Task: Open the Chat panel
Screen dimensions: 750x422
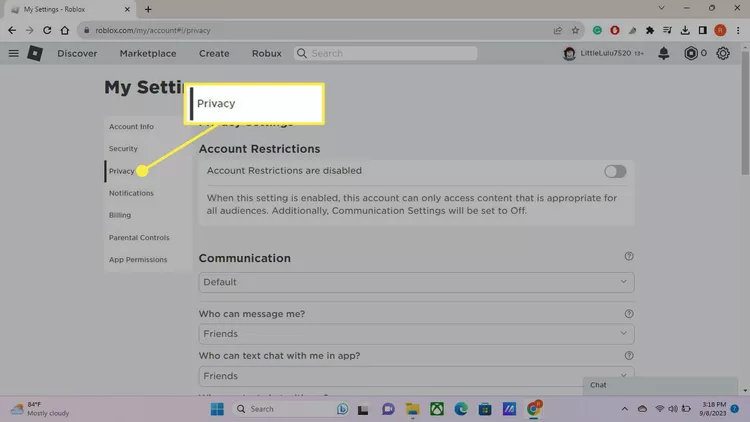Action: (660, 385)
